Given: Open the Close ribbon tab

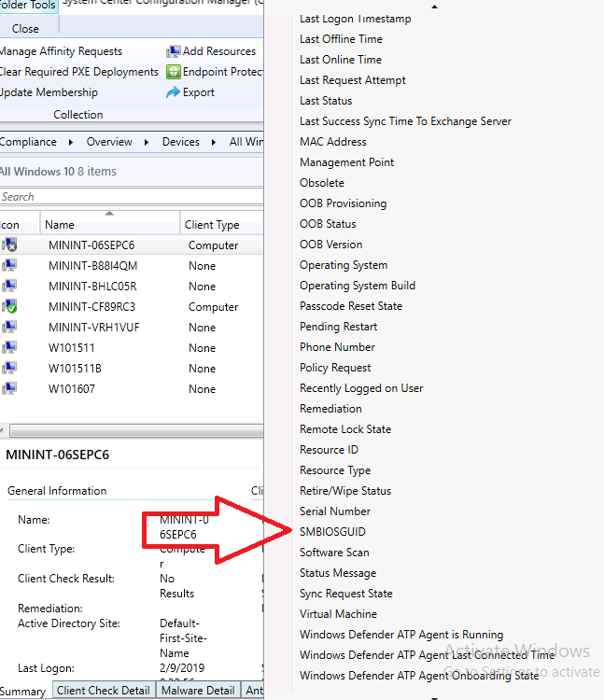Looking at the screenshot, I should click(x=25, y=29).
